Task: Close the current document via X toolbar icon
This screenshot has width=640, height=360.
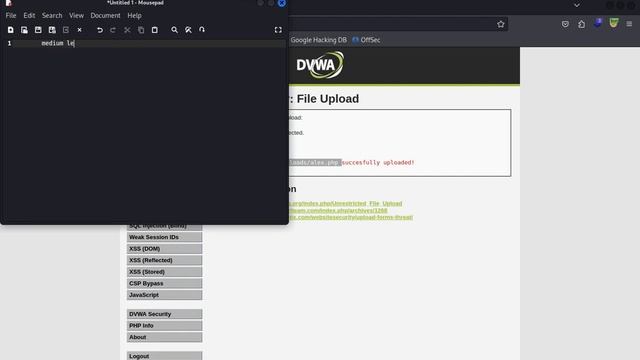Action: [x=80, y=30]
